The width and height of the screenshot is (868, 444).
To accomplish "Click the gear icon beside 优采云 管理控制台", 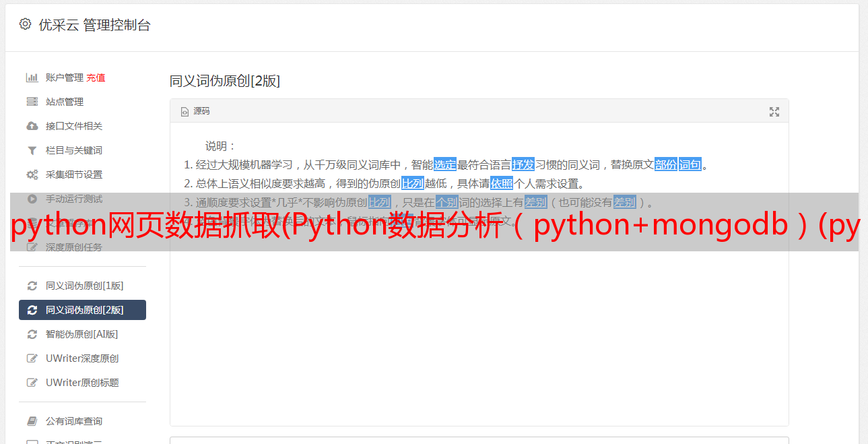I will pos(25,24).
